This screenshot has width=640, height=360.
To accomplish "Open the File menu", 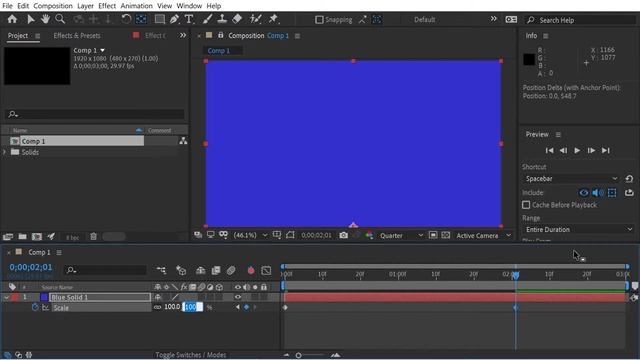I will pos(7,6).
